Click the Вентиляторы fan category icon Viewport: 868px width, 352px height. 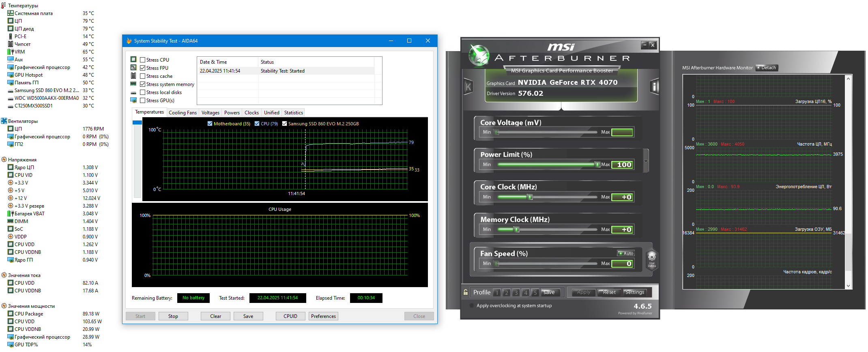[4, 121]
